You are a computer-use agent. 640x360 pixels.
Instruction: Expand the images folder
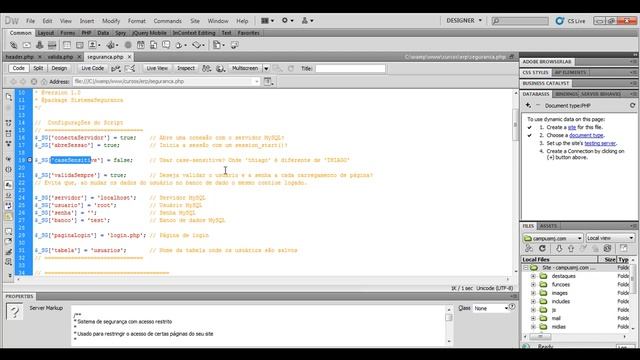[x=533, y=293]
